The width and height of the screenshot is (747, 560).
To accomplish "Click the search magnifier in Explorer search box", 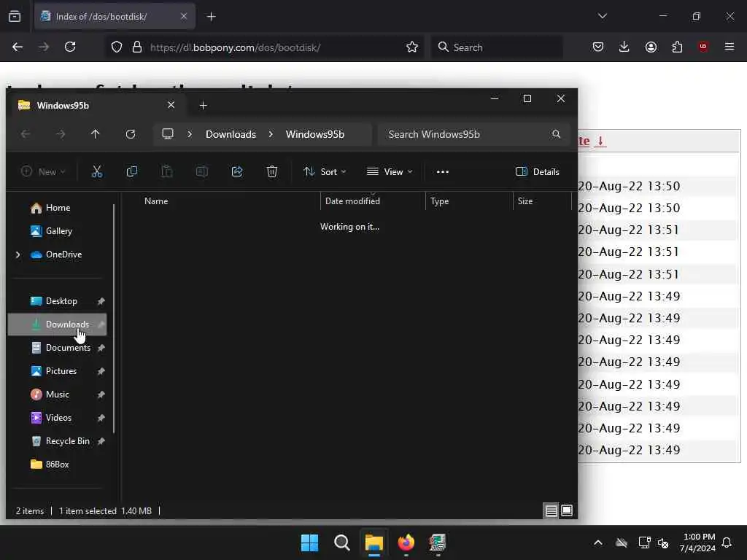I will [557, 134].
